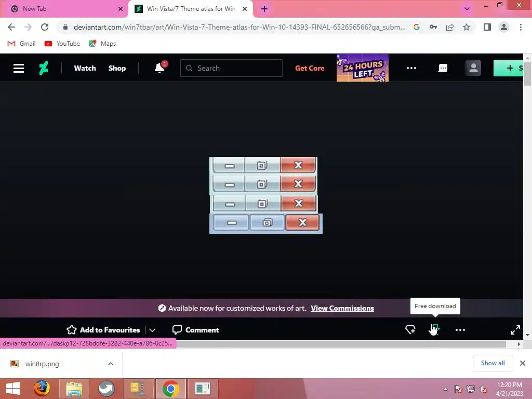532x399 pixels.
Task: Open the saved passwords key icon
Action: tap(433, 27)
